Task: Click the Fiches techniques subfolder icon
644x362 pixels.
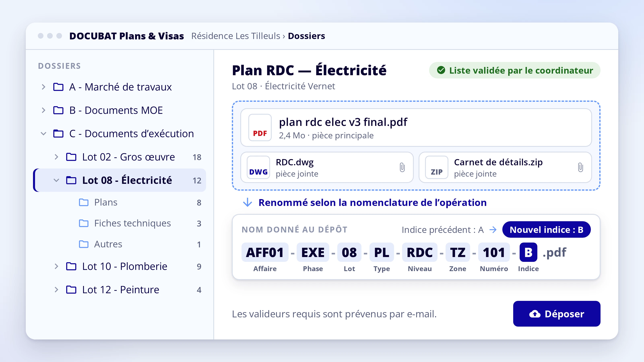Action: (x=84, y=223)
